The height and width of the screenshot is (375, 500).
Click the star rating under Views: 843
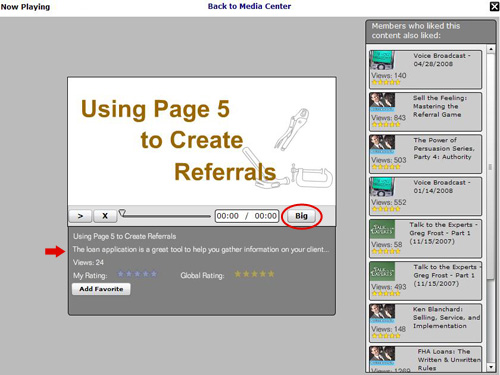click(386, 125)
